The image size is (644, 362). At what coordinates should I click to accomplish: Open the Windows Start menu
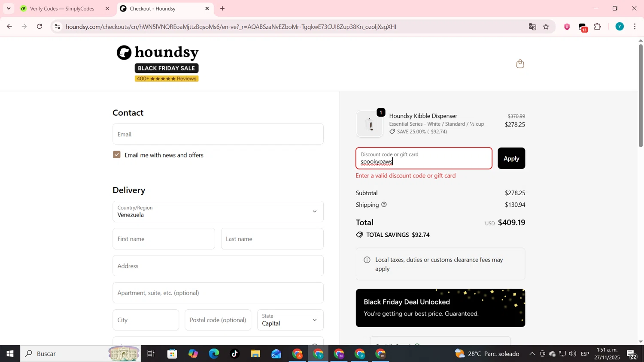(x=10, y=354)
